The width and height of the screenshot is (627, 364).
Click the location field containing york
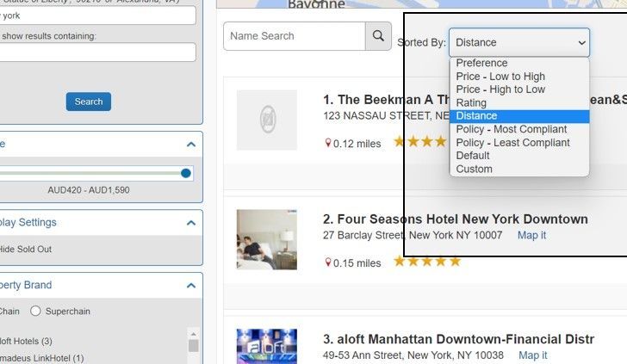[97, 15]
